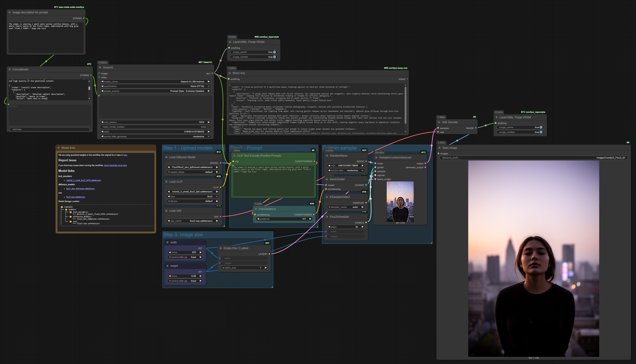Screen dimensions: 636x364
Task: Click the filename_prefix field in Save Image
Action: (x=533, y=158)
